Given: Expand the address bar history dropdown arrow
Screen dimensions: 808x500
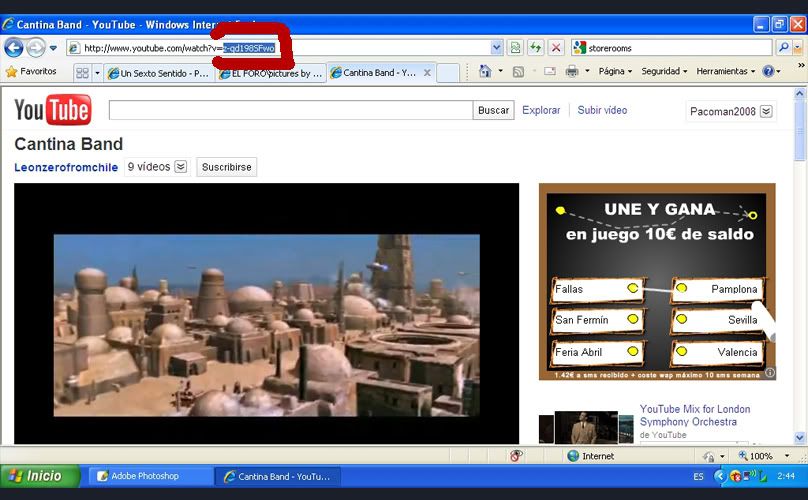Looking at the screenshot, I should [x=496, y=48].
